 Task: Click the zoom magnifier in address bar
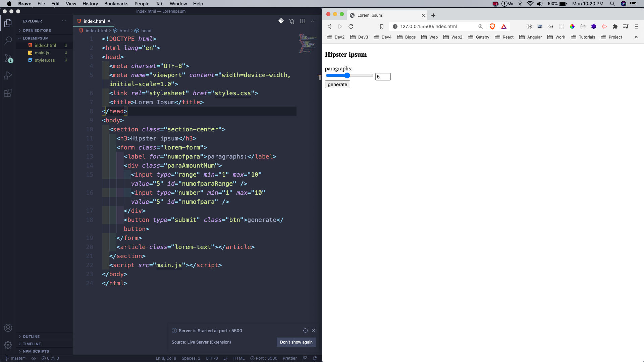coord(481,26)
